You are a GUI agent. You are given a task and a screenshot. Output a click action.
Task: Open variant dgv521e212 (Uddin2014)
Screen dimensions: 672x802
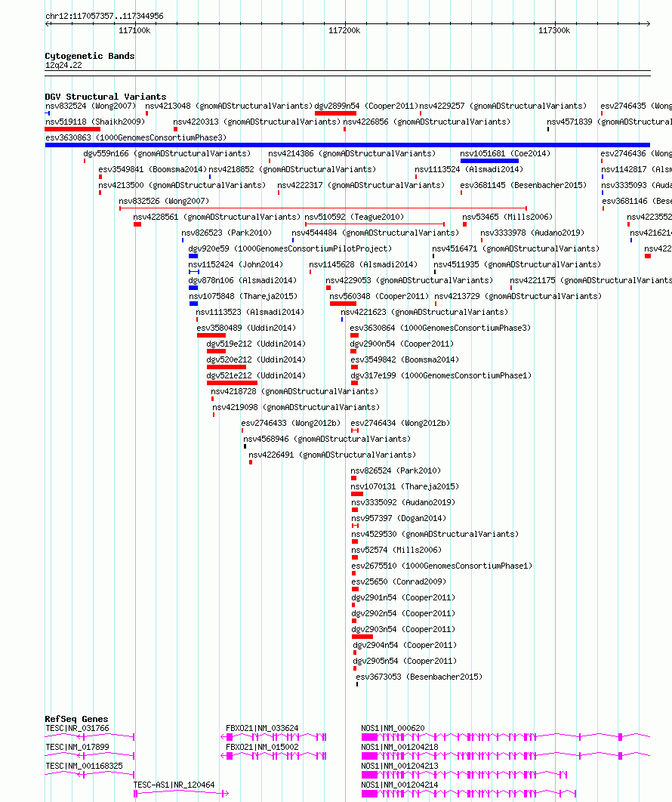click(x=256, y=375)
